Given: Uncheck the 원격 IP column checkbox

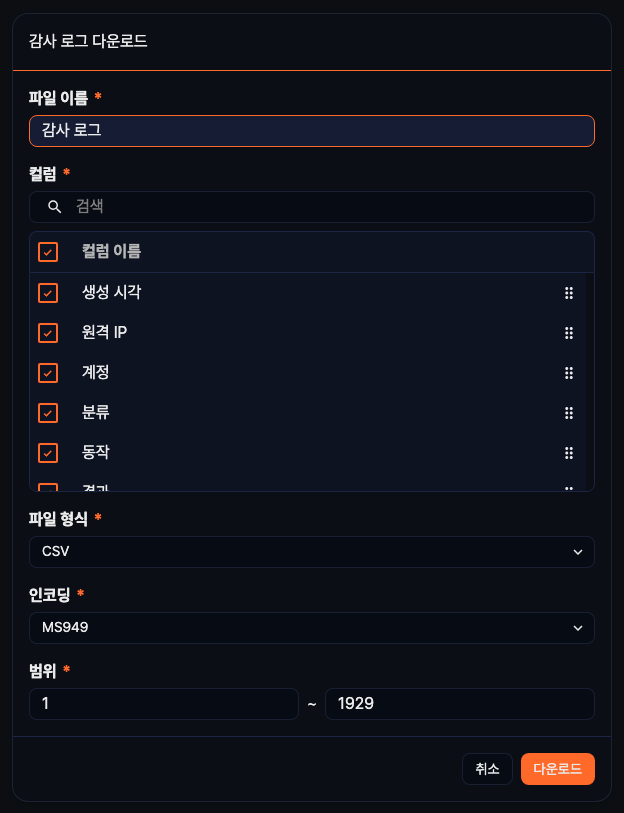Looking at the screenshot, I should 47,333.
